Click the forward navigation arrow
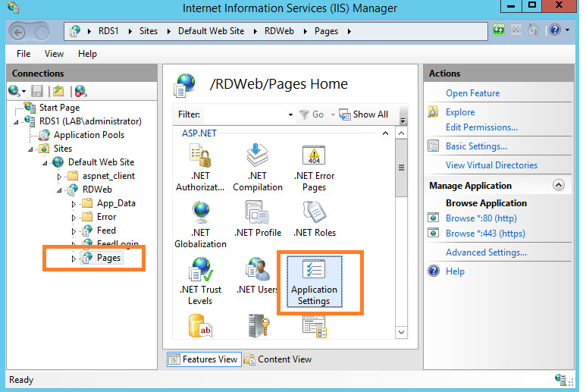 [42, 33]
